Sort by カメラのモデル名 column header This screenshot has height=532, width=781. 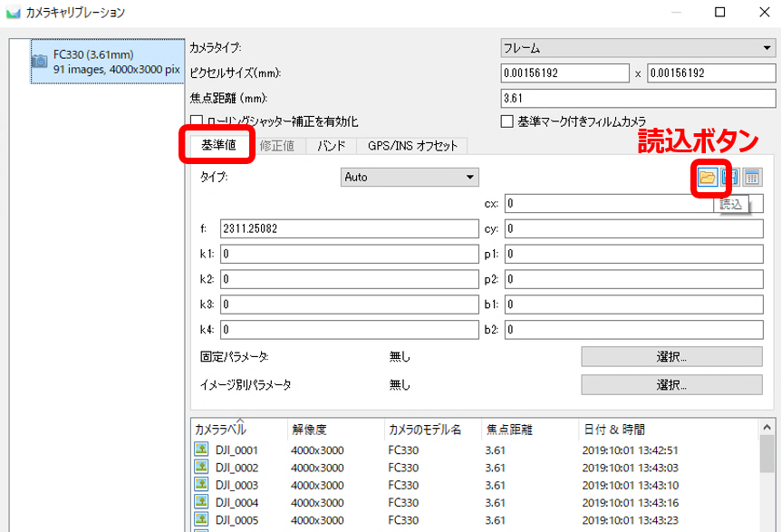(x=432, y=430)
